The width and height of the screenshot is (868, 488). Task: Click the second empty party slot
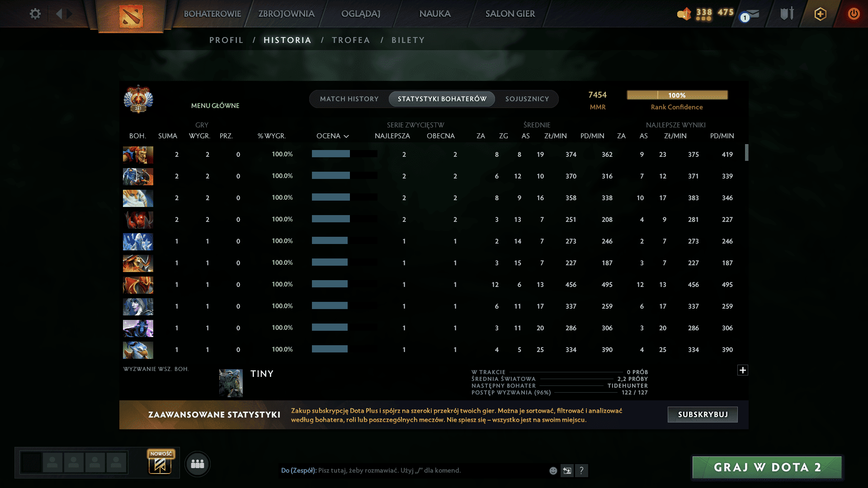74,463
